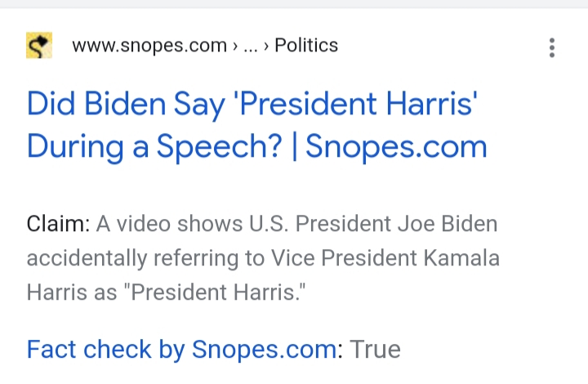588x384 pixels.
Task: Click the chevron before Politics breadcrumb
Action: [x=266, y=47]
